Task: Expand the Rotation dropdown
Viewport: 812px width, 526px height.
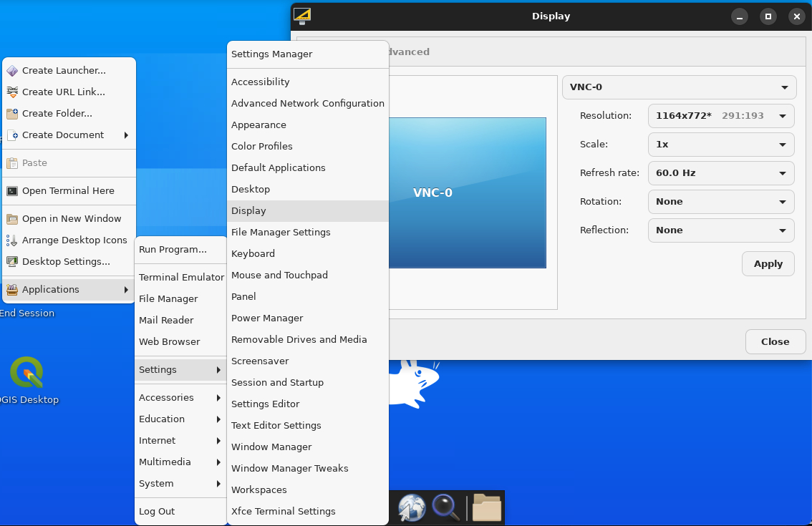Action: point(720,202)
